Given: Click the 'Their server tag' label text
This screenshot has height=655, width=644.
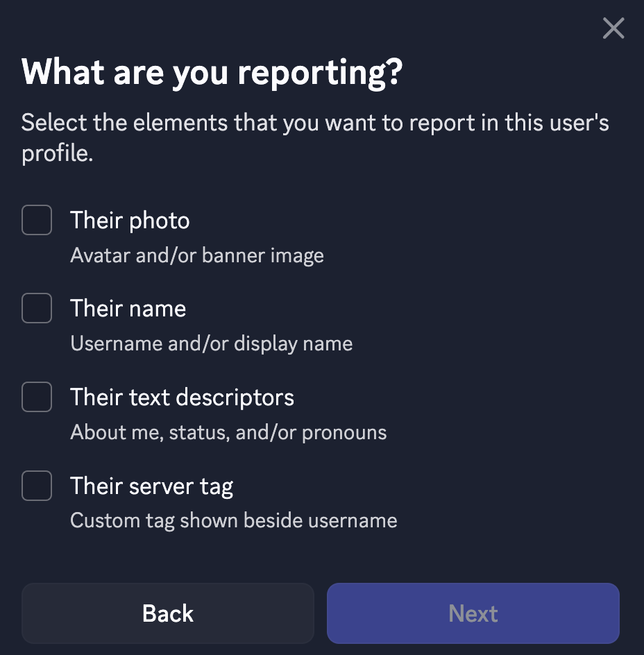Looking at the screenshot, I should [151, 486].
